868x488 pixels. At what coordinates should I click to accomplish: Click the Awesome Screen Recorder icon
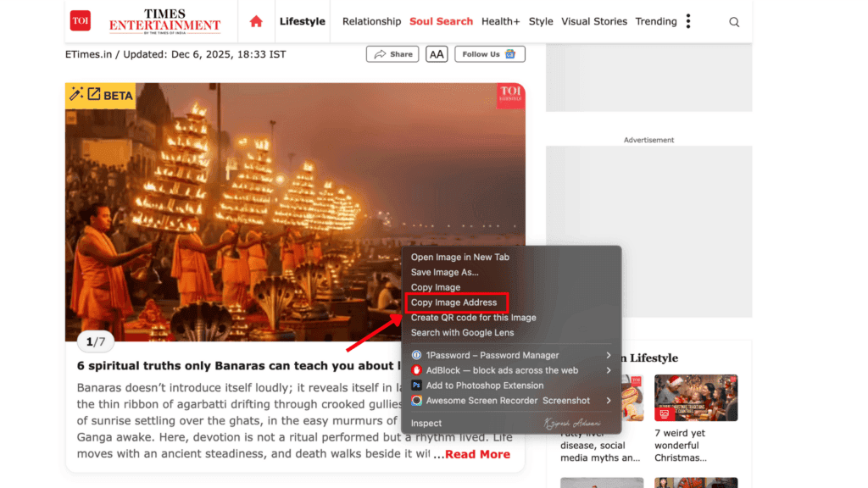tap(415, 400)
